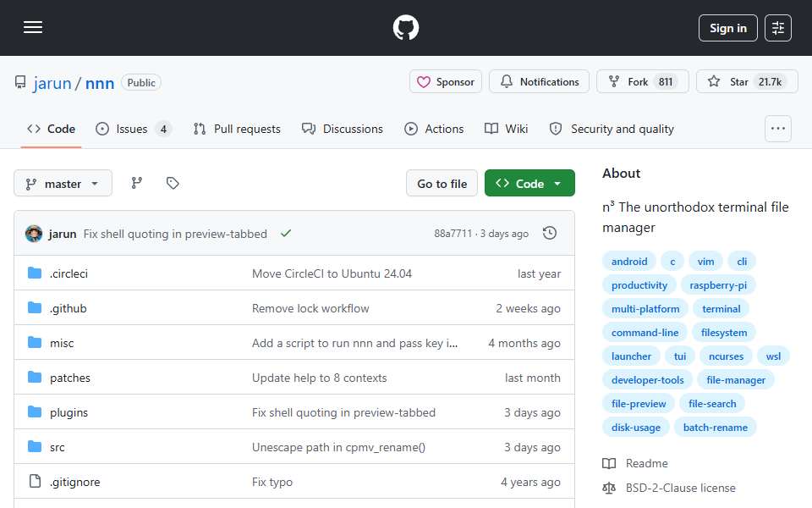Select the filesystem topic tag

[724, 333]
